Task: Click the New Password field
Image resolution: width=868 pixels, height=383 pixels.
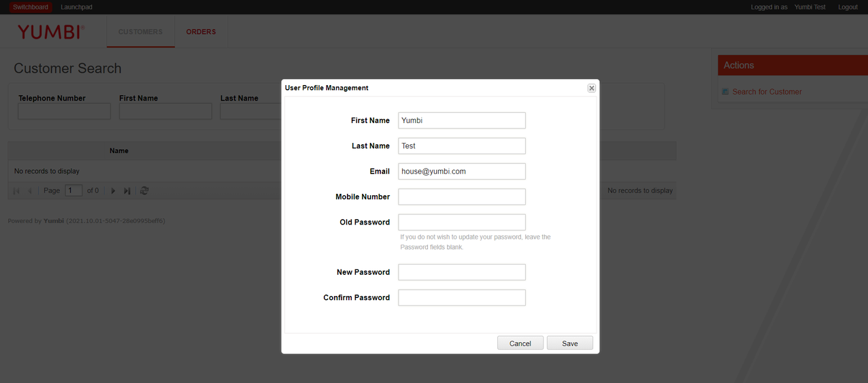Action: click(x=462, y=272)
